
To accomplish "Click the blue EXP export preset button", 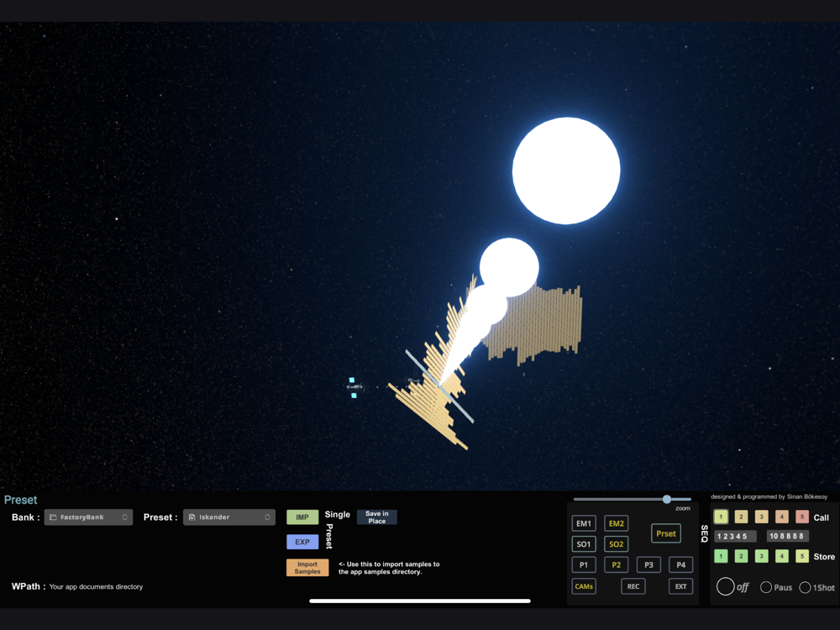I will point(302,542).
